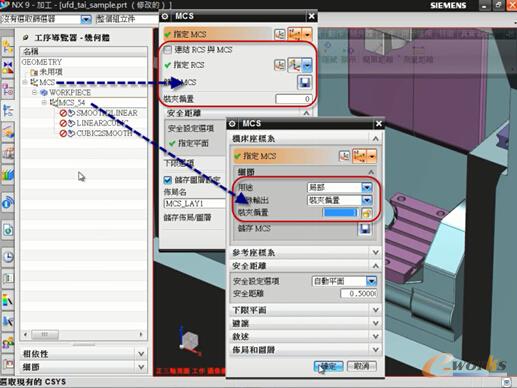
Task: Click navigator scrollbar left arrow
Action: tap(25, 334)
